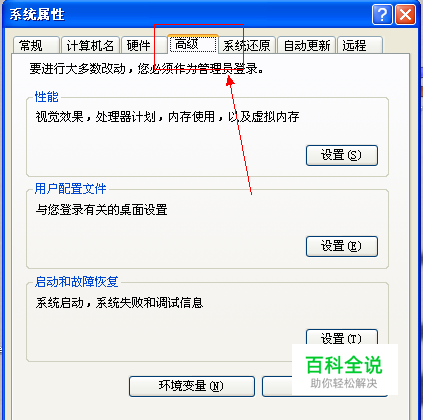Select the 硬件 tab
The width and height of the screenshot is (423, 420).
[144, 45]
